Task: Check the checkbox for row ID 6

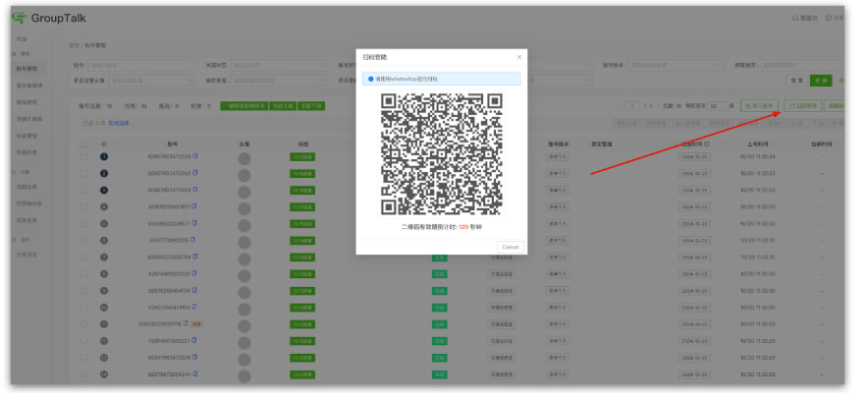Action: [x=83, y=241]
